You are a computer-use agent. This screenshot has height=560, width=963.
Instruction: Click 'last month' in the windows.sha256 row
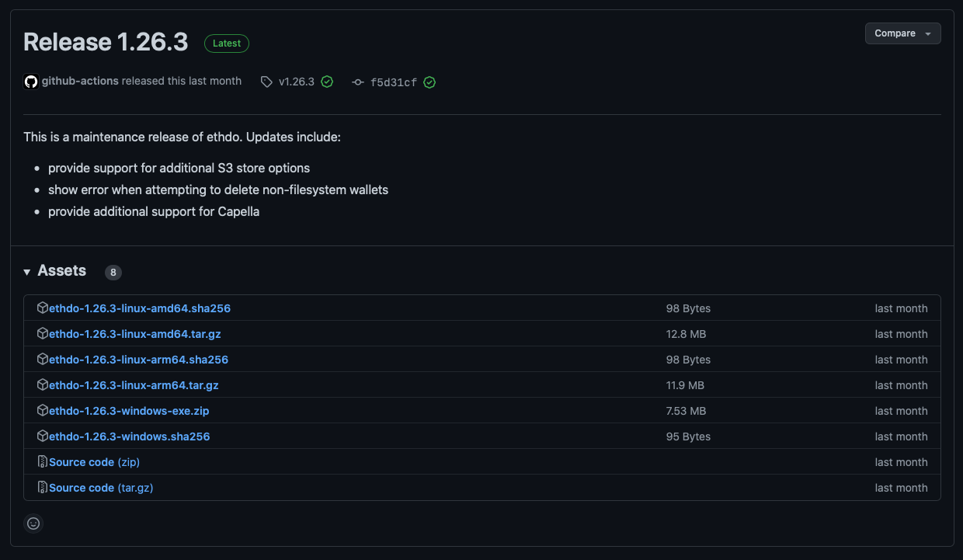[x=901, y=437]
